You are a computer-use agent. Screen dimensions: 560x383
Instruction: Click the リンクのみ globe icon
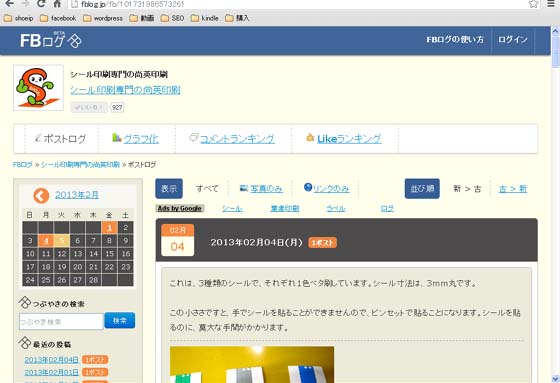pyautogui.click(x=308, y=187)
